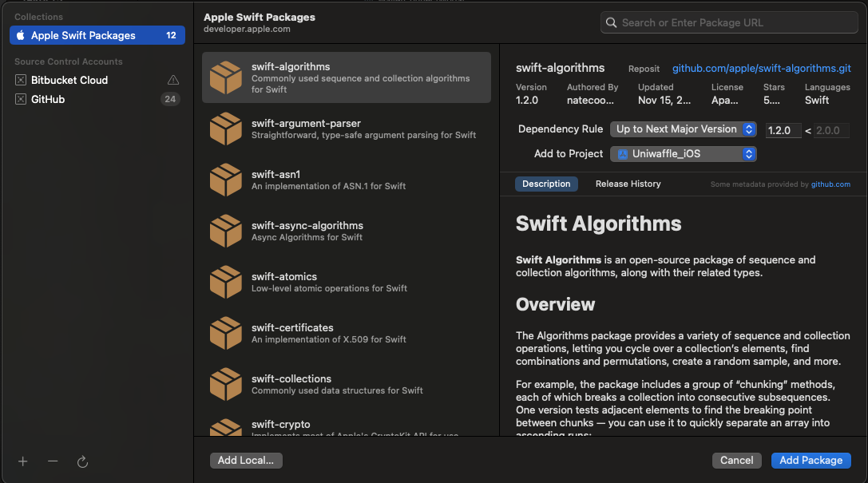Click the swift-crypto package box icon

[226, 428]
